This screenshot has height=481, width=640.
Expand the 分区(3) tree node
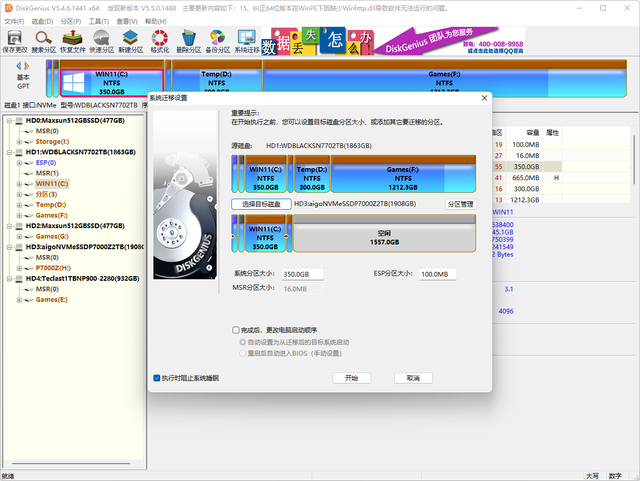point(19,194)
